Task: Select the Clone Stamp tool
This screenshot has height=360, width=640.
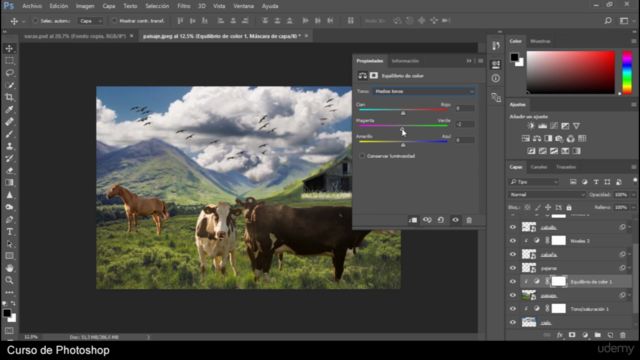Action: (x=9, y=146)
